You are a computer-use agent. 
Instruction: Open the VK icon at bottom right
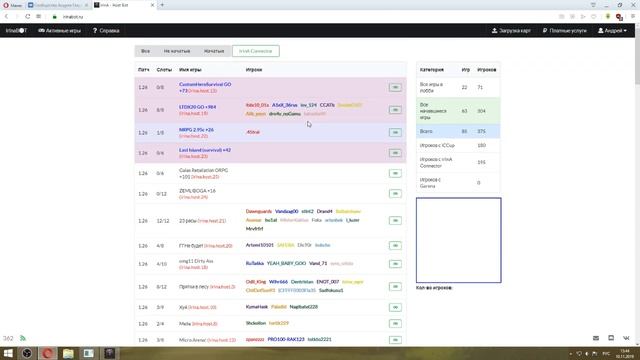click(x=626, y=338)
